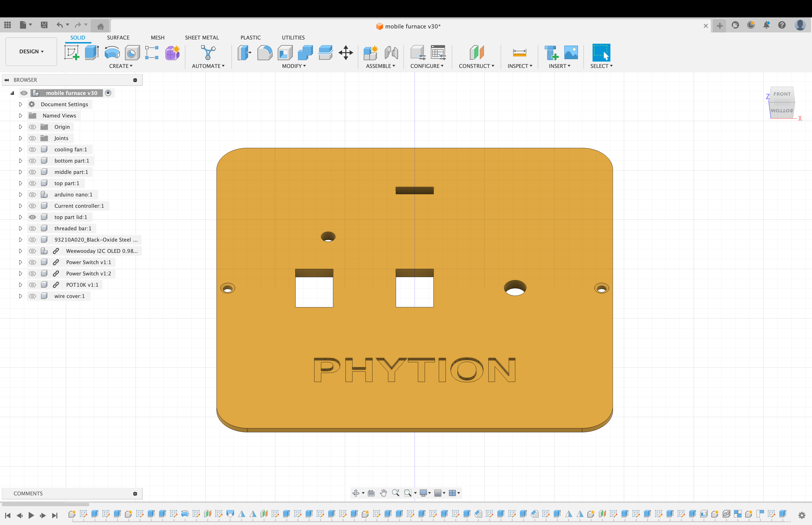The width and height of the screenshot is (812, 525).
Task: Select the Revolve tool
Action: (x=112, y=53)
